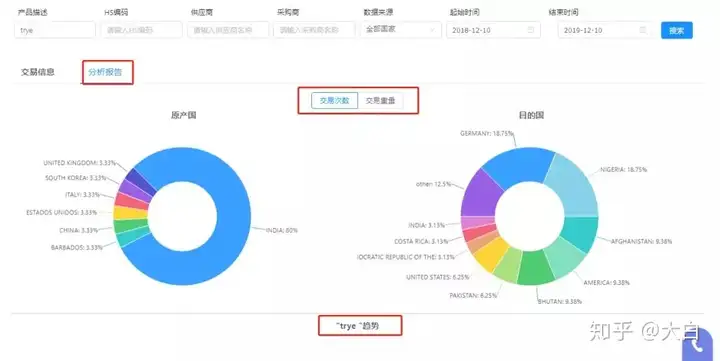Click the phone contact floating icon
The image size is (720, 361).
tap(698, 346)
